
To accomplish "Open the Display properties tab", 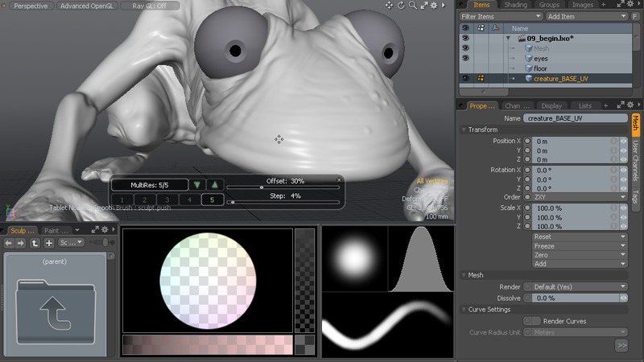I will pyautogui.click(x=551, y=105).
